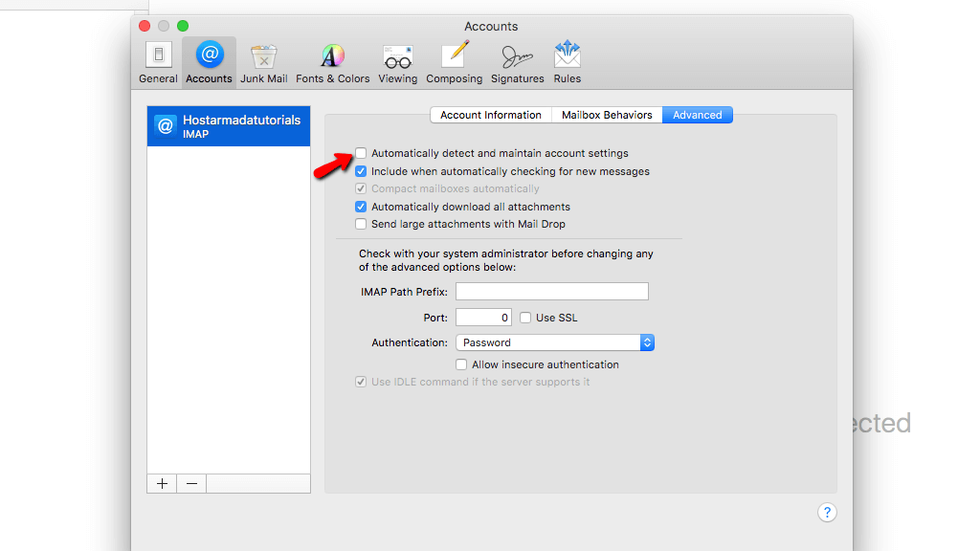Open the General preferences pane
This screenshot has width=980, height=551.
pos(158,62)
